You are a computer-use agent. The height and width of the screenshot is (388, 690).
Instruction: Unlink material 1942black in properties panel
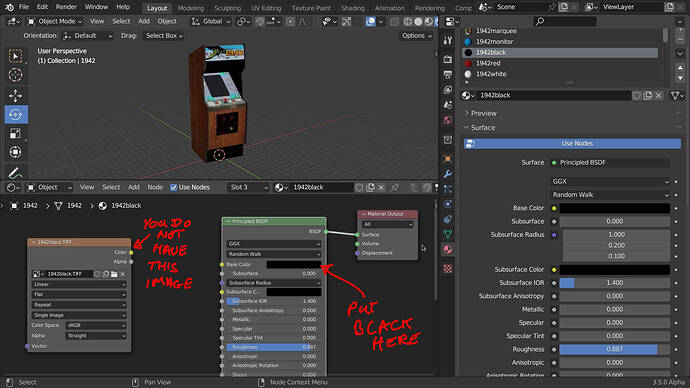click(659, 95)
